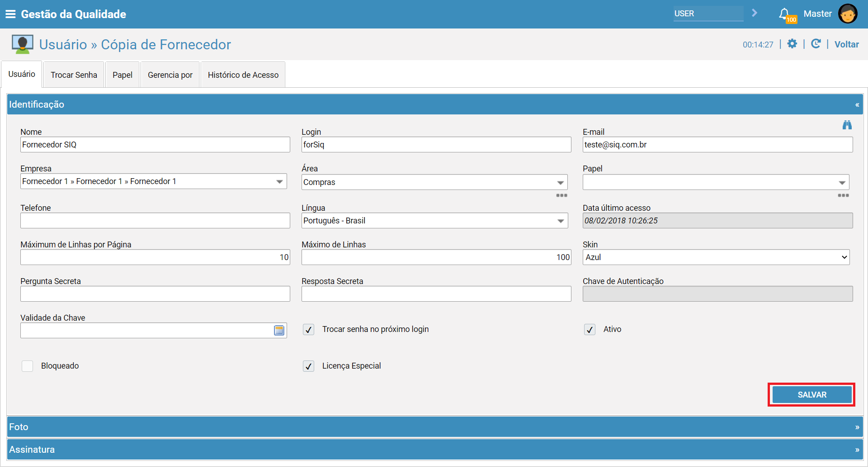Click the Gestão da Qualidade title

click(73, 14)
